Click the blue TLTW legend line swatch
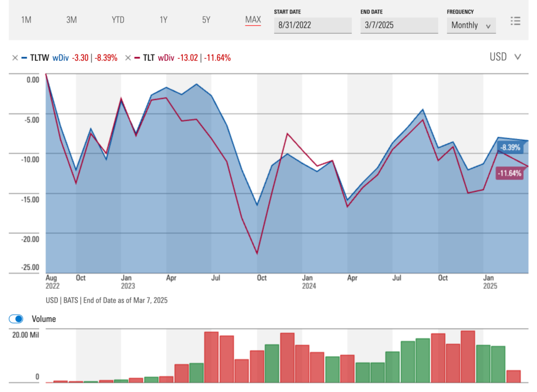Viewport: 537px width, 392px height. click(24, 58)
